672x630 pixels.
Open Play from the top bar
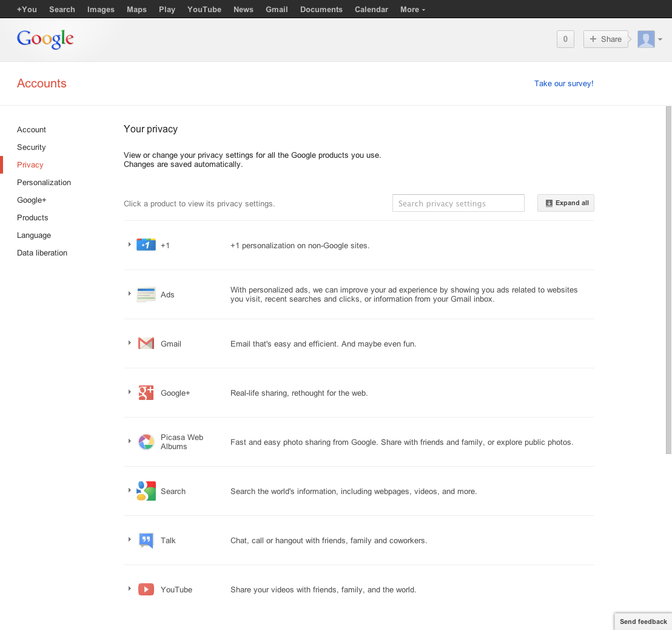pyautogui.click(x=167, y=10)
